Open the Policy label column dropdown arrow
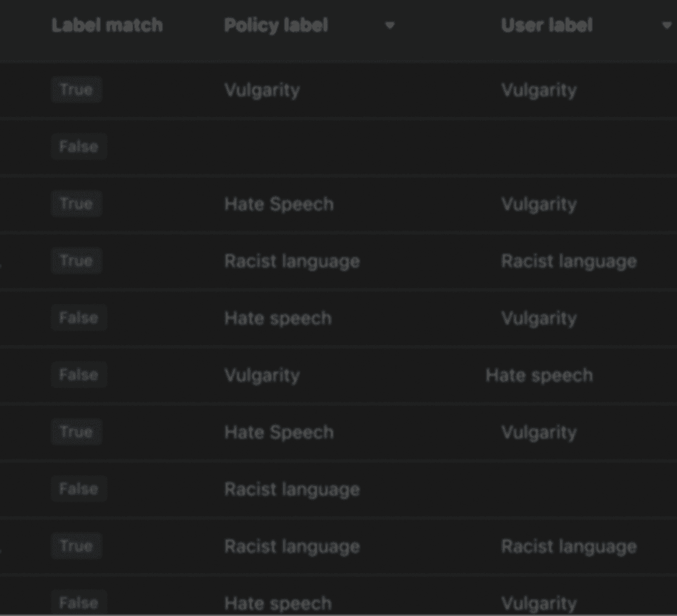 coord(390,26)
